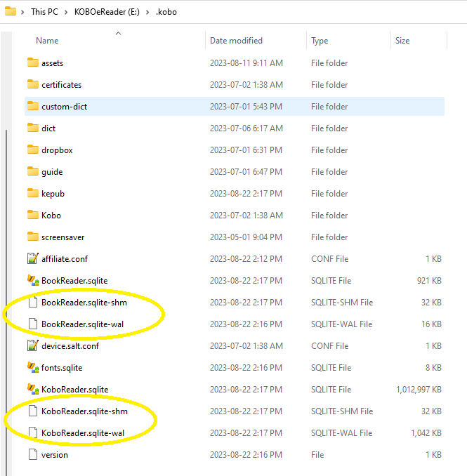
Task: Click the 8 KB size of fonts.sqlite
Action: [x=433, y=368]
